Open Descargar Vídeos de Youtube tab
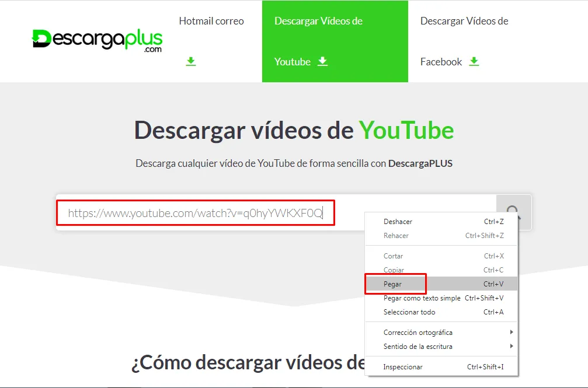 [x=335, y=41]
